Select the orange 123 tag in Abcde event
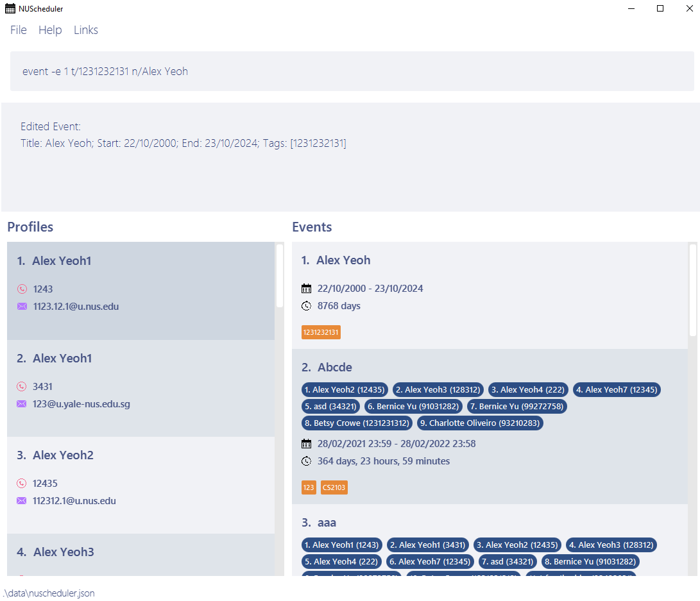 tap(309, 487)
